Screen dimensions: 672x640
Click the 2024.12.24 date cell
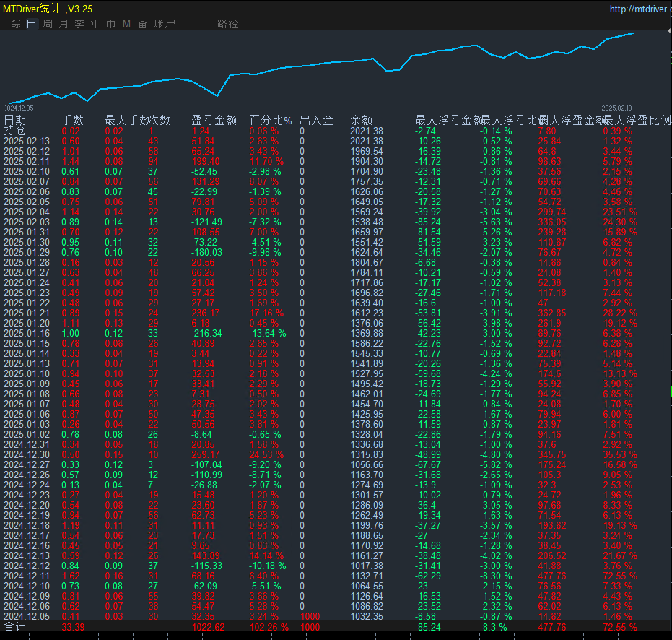tap(27, 485)
